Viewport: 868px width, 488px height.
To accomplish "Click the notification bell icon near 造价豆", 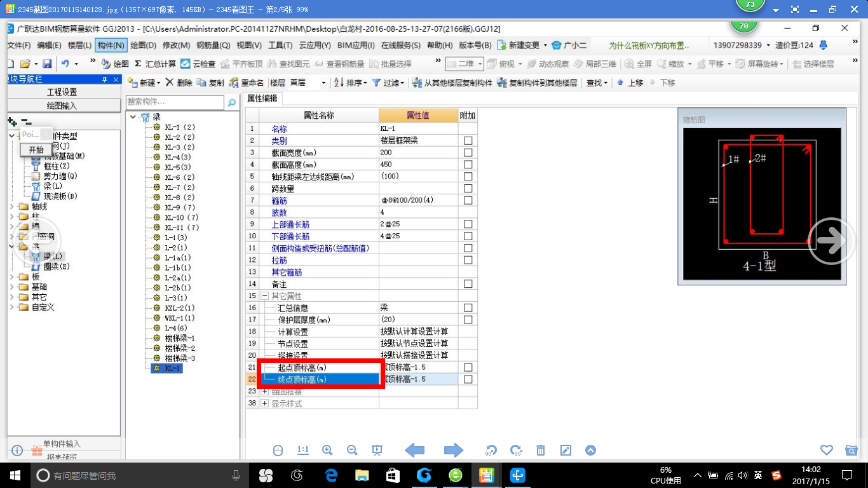I will pos(824,45).
